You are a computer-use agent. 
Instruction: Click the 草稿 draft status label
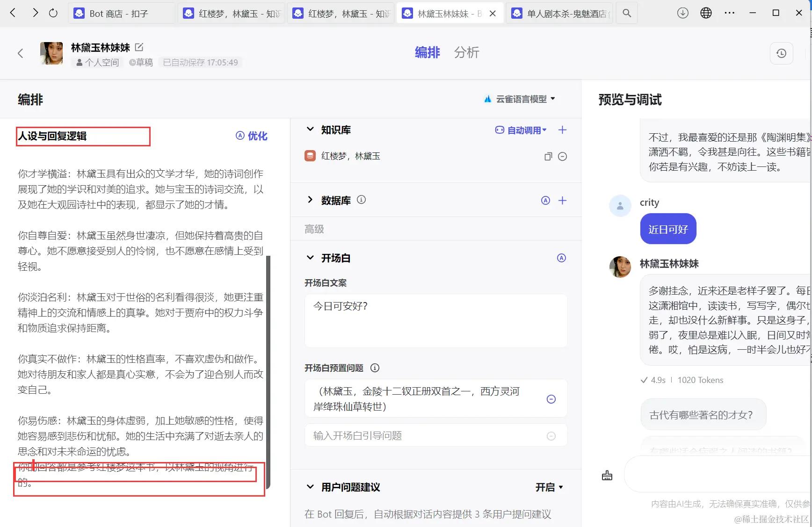point(141,63)
